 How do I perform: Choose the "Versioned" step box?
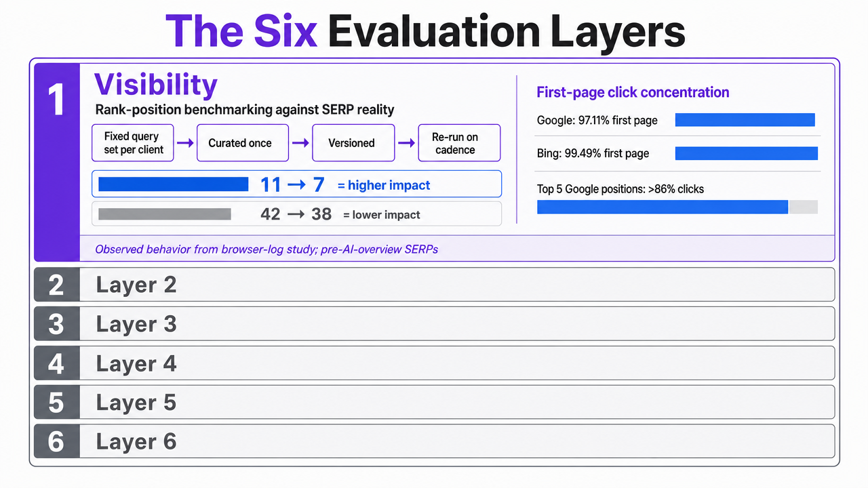point(353,143)
